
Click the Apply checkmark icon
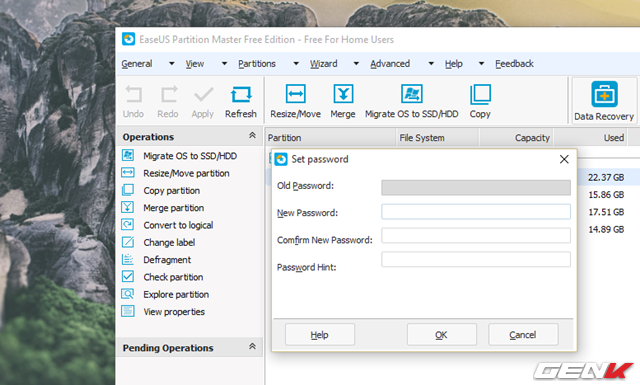tap(203, 95)
